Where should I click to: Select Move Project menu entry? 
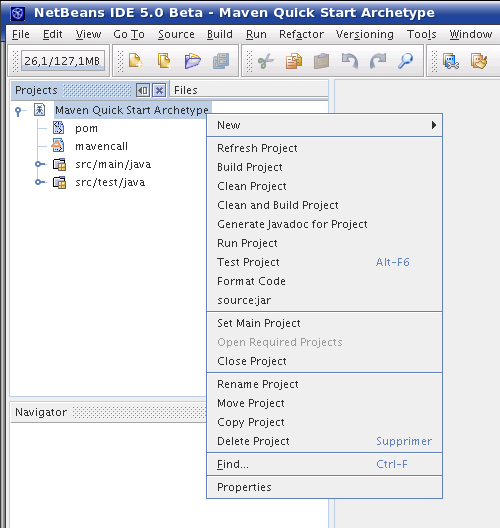(x=324, y=403)
